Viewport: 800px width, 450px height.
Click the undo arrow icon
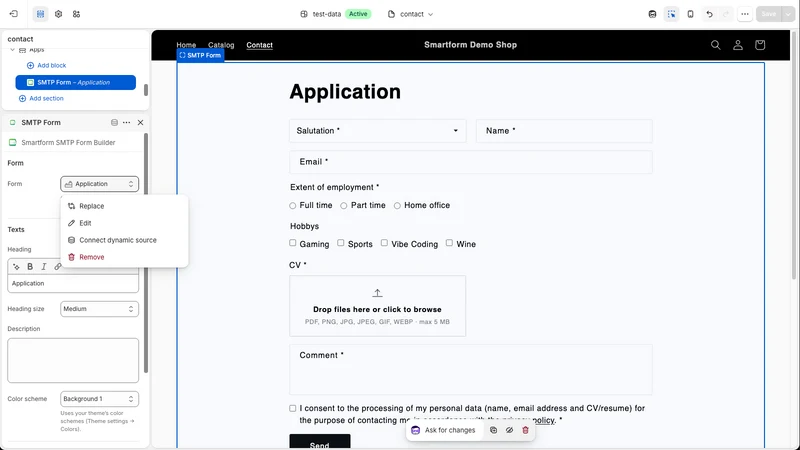point(709,14)
